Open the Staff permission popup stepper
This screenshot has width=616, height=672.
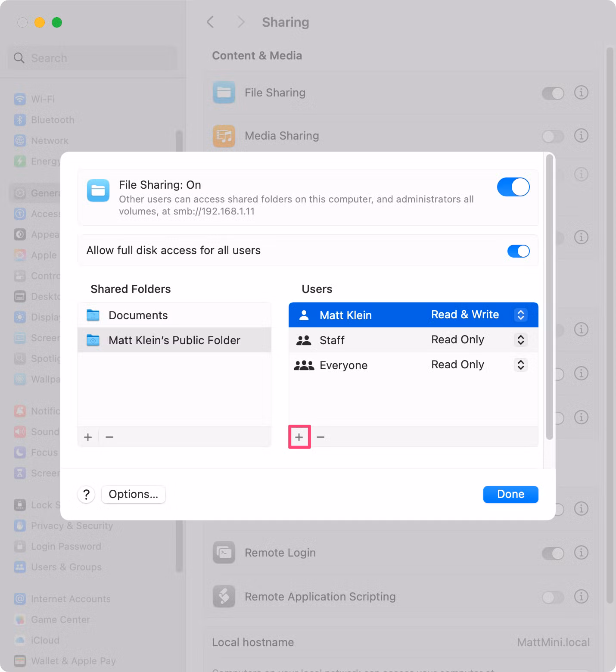[521, 340]
